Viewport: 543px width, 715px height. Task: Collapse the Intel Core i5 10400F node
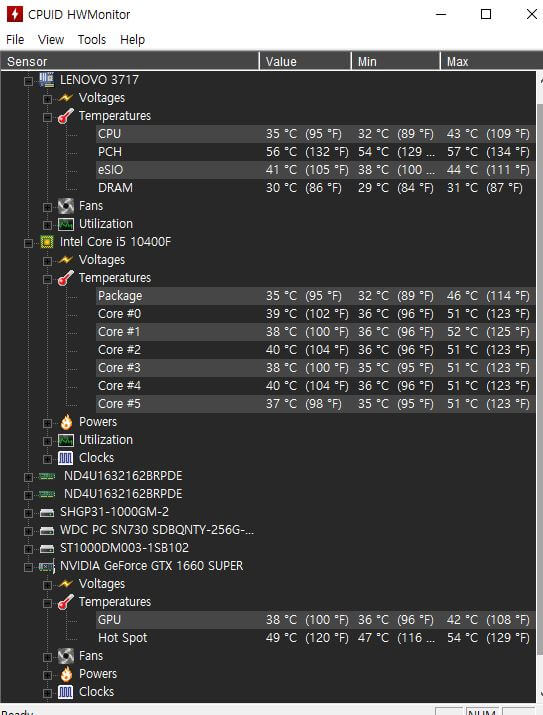point(28,243)
